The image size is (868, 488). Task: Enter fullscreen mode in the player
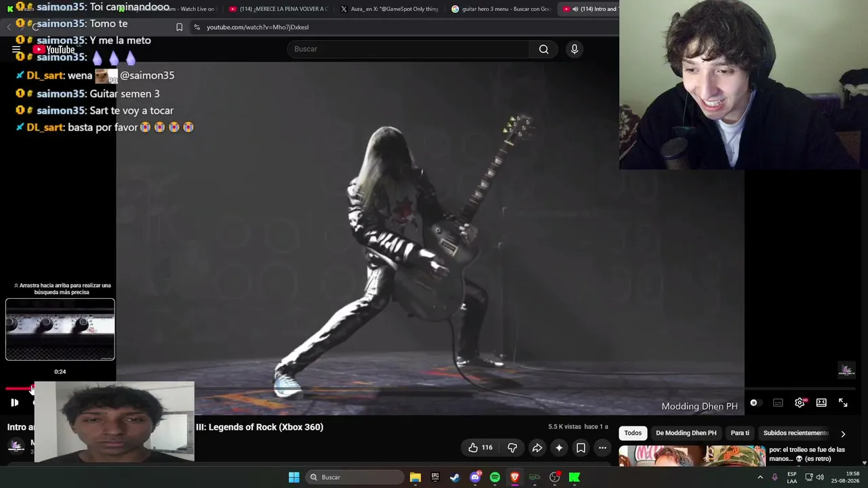coord(843,403)
